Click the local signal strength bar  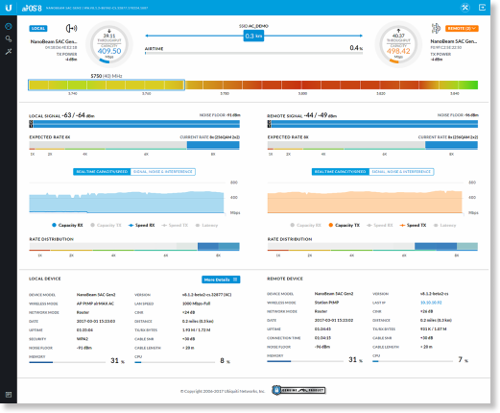[134, 124]
